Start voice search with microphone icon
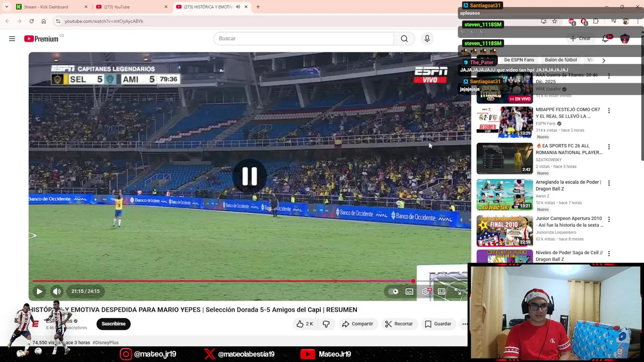The height and width of the screenshot is (362, 644). tap(427, 39)
